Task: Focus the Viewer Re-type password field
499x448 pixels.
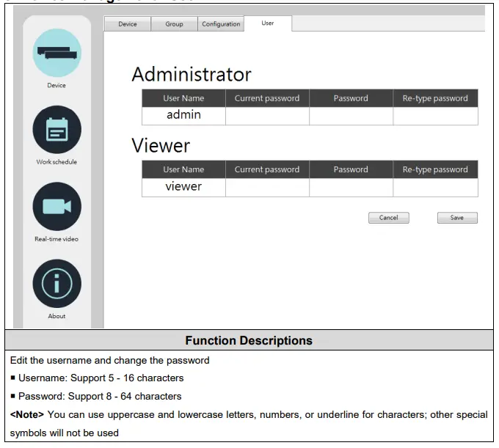Action: pos(435,187)
